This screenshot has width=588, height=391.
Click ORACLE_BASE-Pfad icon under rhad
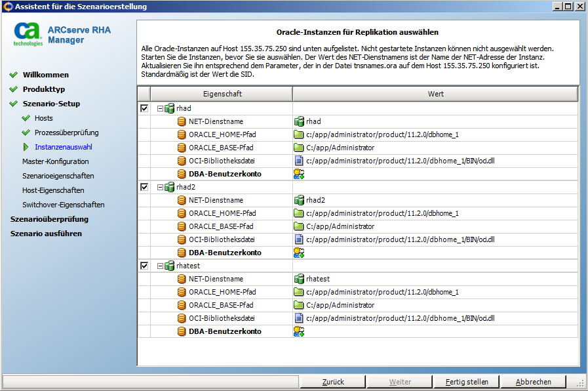182,148
